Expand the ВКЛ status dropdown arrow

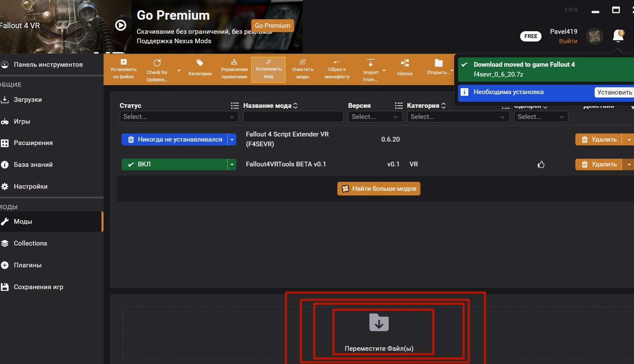click(232, 164)
